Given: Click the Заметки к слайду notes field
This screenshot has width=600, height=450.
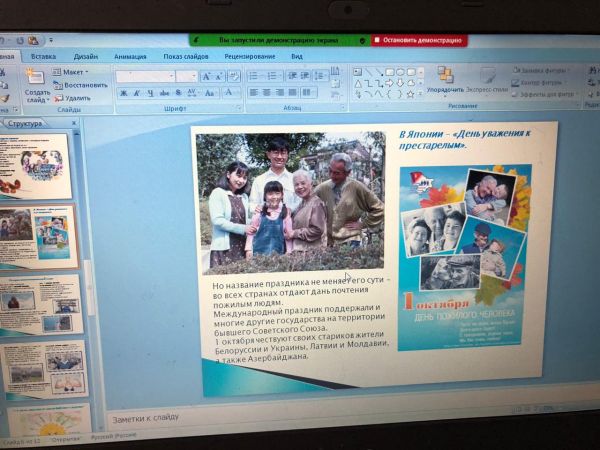Looking at the screenshot, I should 300,417.
